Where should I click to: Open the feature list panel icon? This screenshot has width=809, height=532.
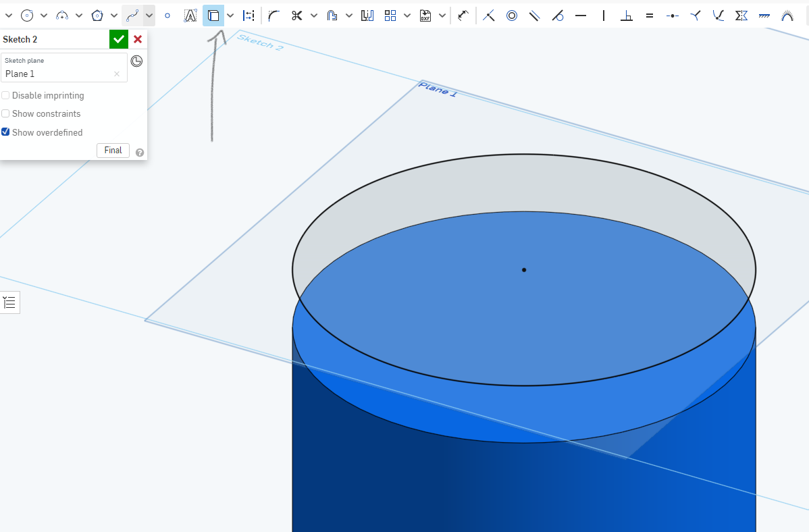[9, 302]
